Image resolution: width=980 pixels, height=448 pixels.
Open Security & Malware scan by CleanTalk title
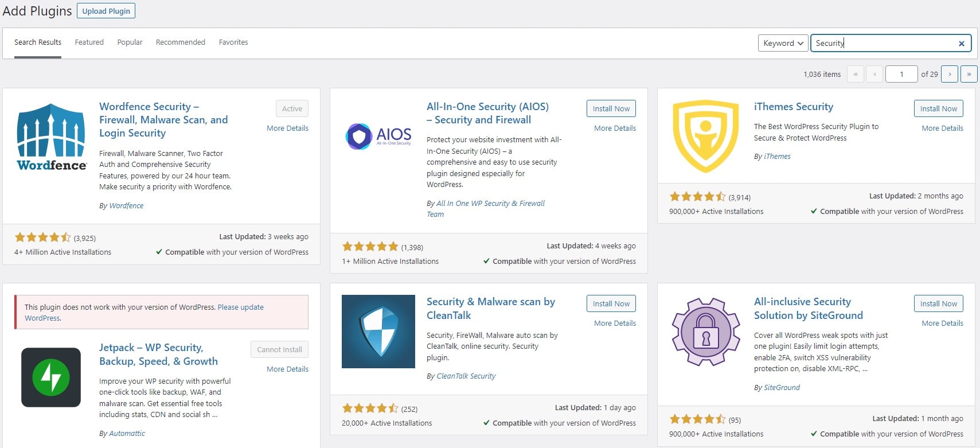point(491,309)
